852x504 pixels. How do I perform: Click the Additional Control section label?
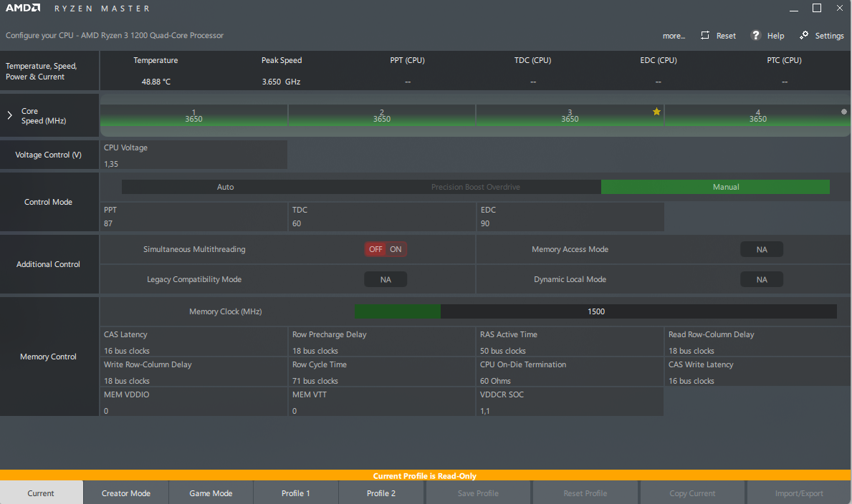48,264
